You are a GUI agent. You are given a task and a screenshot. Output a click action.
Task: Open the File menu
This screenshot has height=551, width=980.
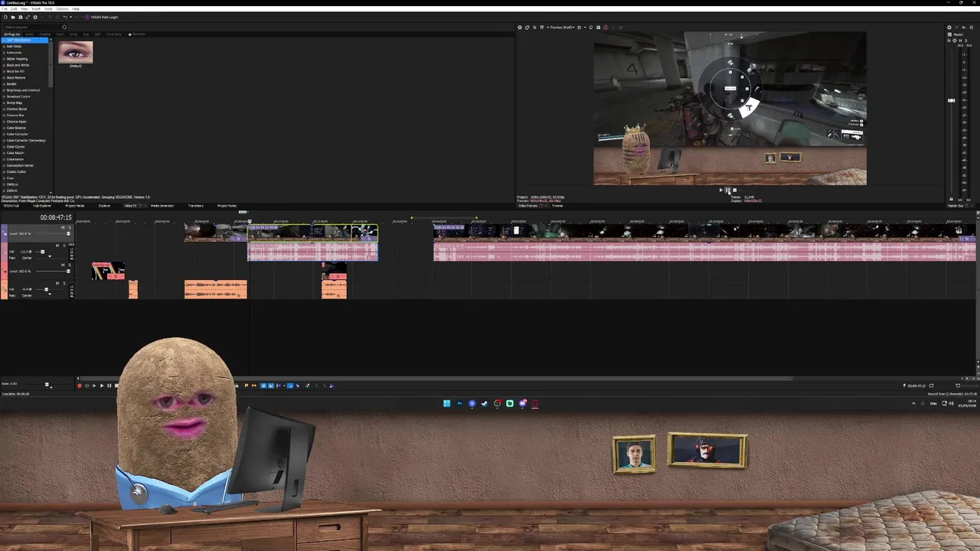tap(5, 8)
